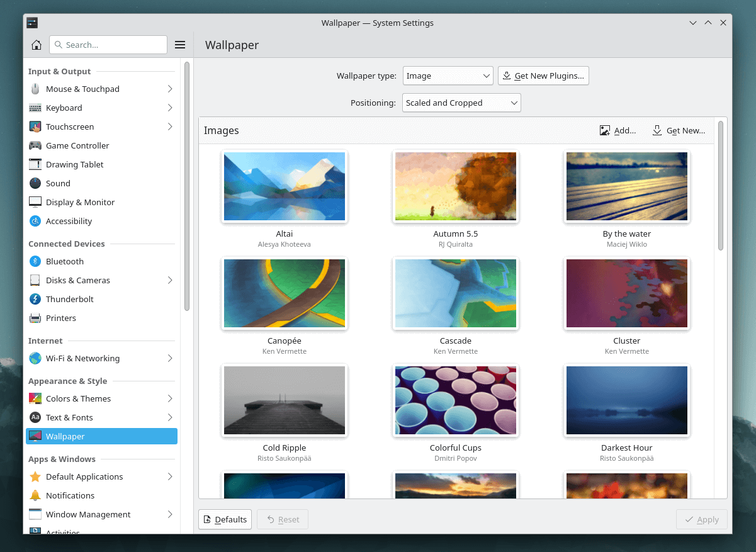Open the hamburger menu beside search
This screenshot has height=552, width=756.
180,45
